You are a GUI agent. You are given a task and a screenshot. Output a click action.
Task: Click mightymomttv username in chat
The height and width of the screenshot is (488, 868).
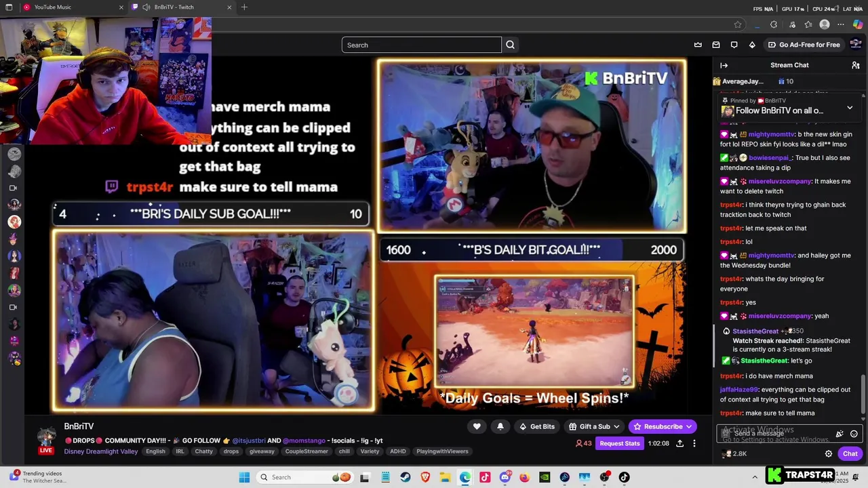(x=771, y=134)
